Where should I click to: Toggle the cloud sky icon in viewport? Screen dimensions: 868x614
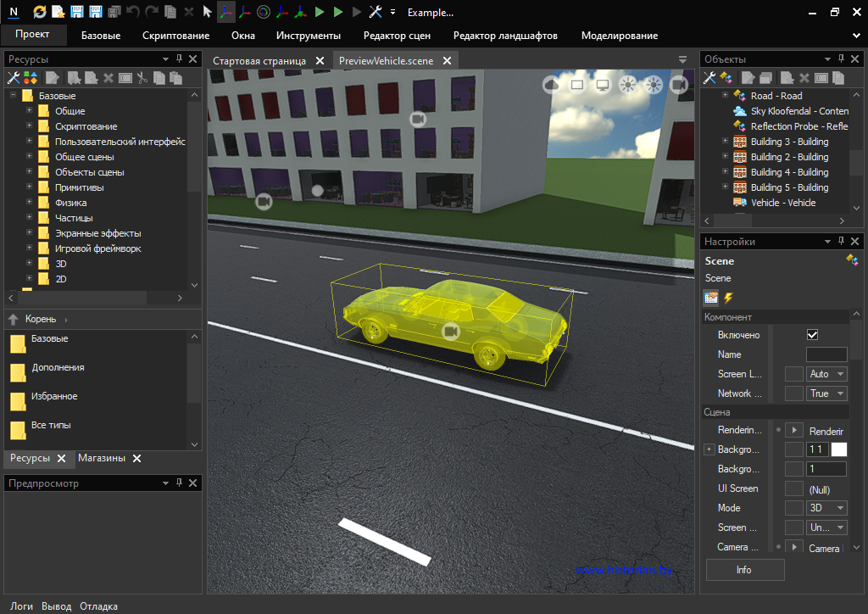pos(552,84)
